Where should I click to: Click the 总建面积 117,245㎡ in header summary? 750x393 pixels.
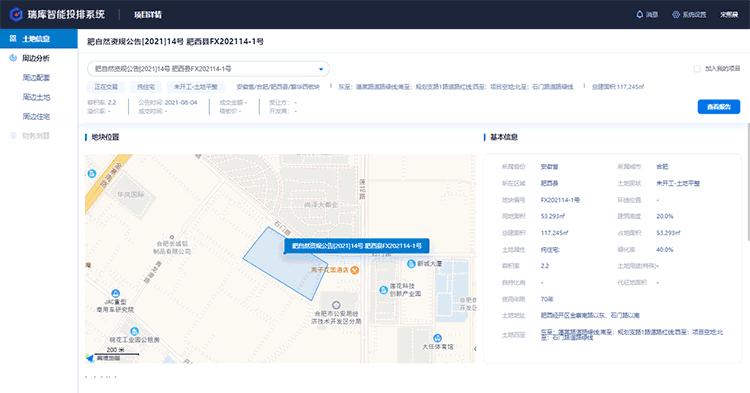point(618,87)
